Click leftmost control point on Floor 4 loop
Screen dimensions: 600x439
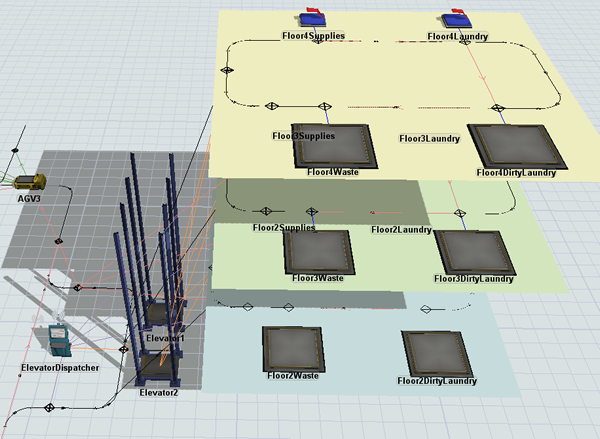(227, 70)
